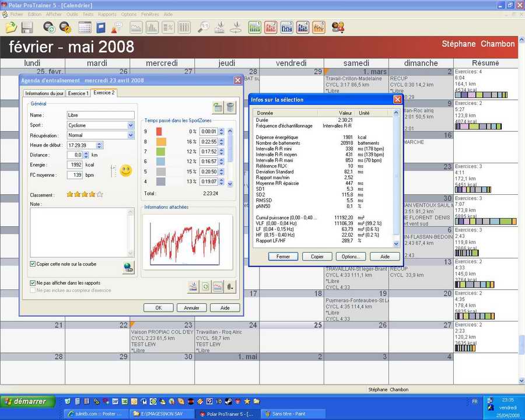The height and width of the screenshot is (420, 525).
Task: Uncheck 'Copier cette note sur la courbe'
Action: click(x=33, y=264)
